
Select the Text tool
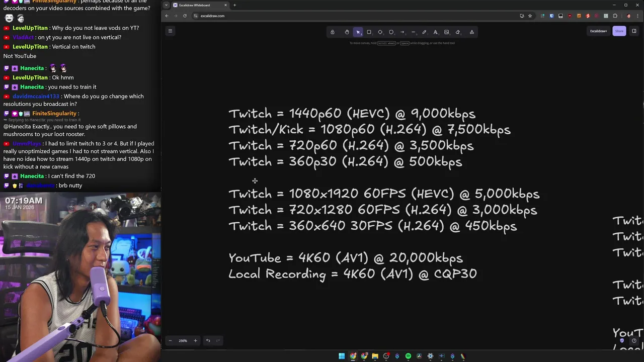pyautogui.click(x=435, y=32)
